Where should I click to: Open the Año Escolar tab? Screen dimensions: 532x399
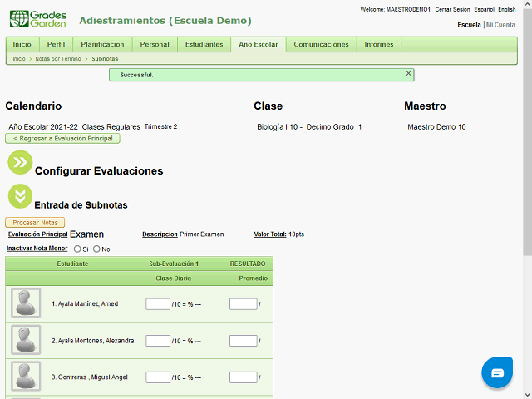click(258, 44)
